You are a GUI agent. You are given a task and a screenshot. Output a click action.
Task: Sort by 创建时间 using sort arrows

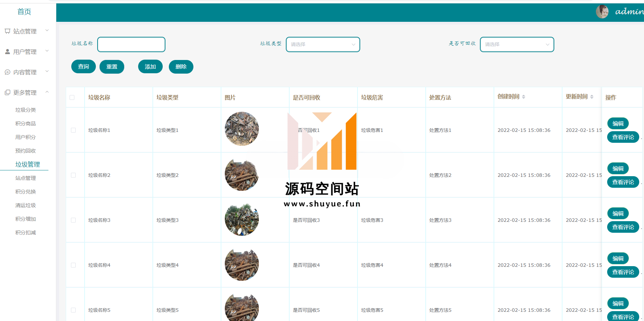point(524,97)
